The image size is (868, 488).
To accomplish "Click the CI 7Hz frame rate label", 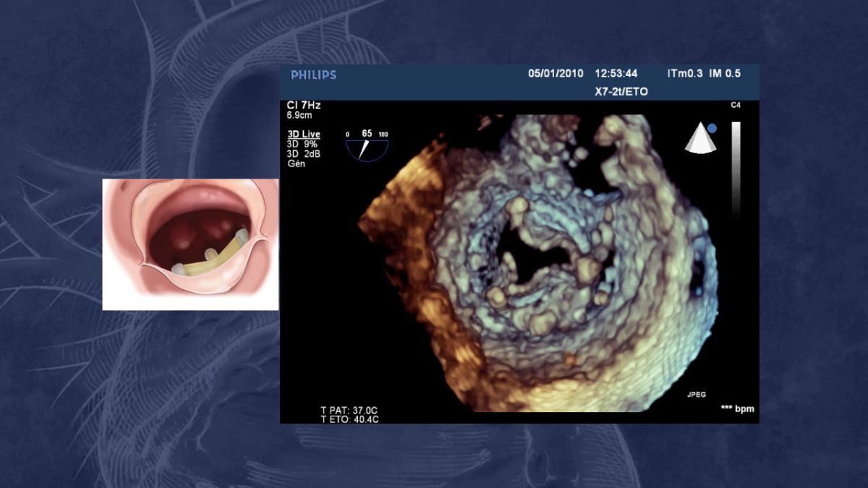I will click(x=304, y=106).
